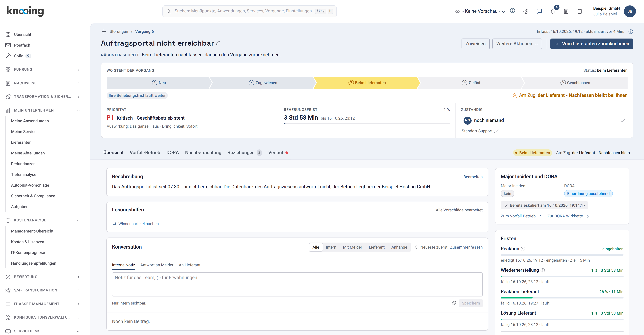Screen dimensions: 644x335
Task: Select the Alle conversation filter
Action: point(316,247)
